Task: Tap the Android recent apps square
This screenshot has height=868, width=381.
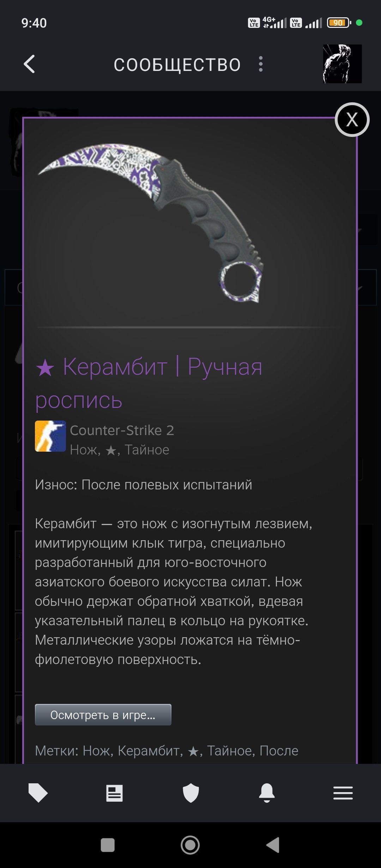Action: (108, 845)
